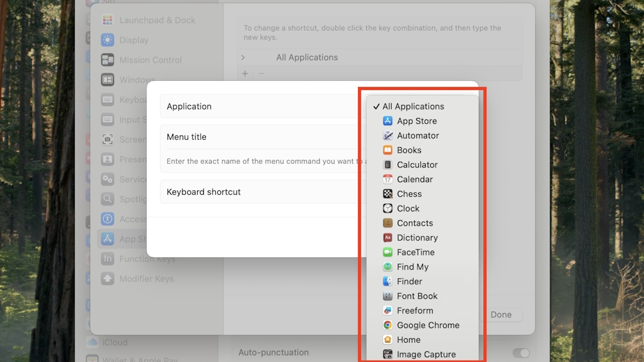Click the Font Book entry text
Image resolution: width=644 pixels, height=362 pixels.
[417, 296]
